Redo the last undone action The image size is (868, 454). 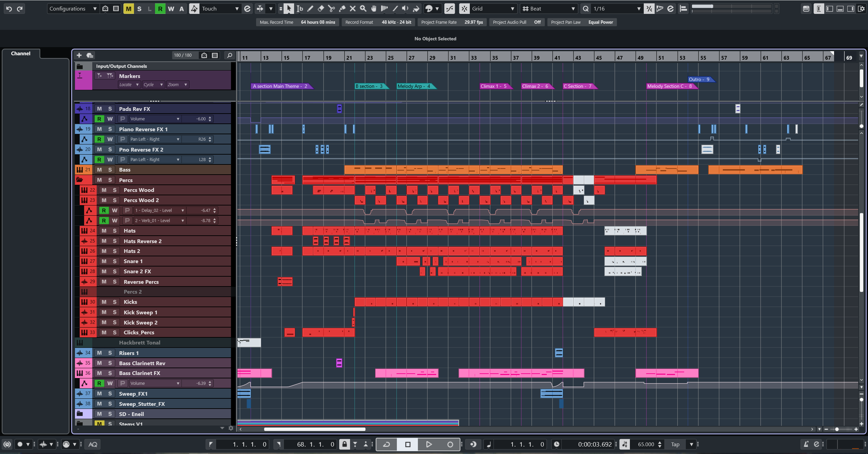click(20, 9)
